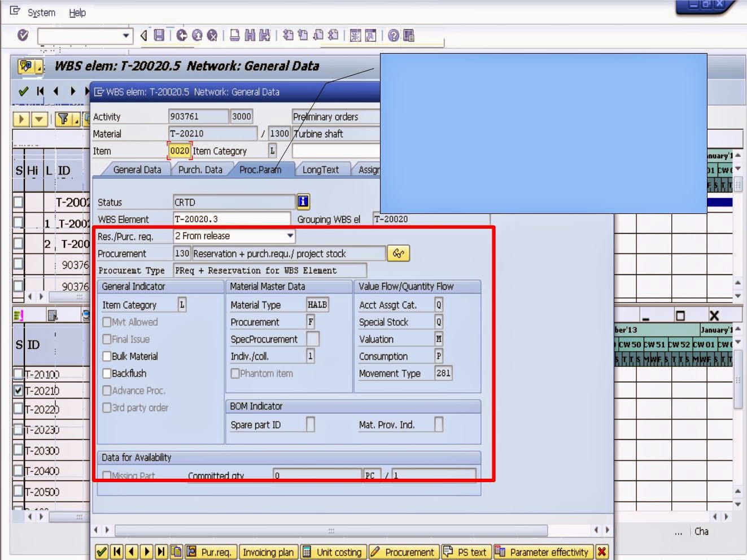Open the Res./Purc. req. dropdown
Viewport: 747px width, 560px height.
click(x=289, y=236)
